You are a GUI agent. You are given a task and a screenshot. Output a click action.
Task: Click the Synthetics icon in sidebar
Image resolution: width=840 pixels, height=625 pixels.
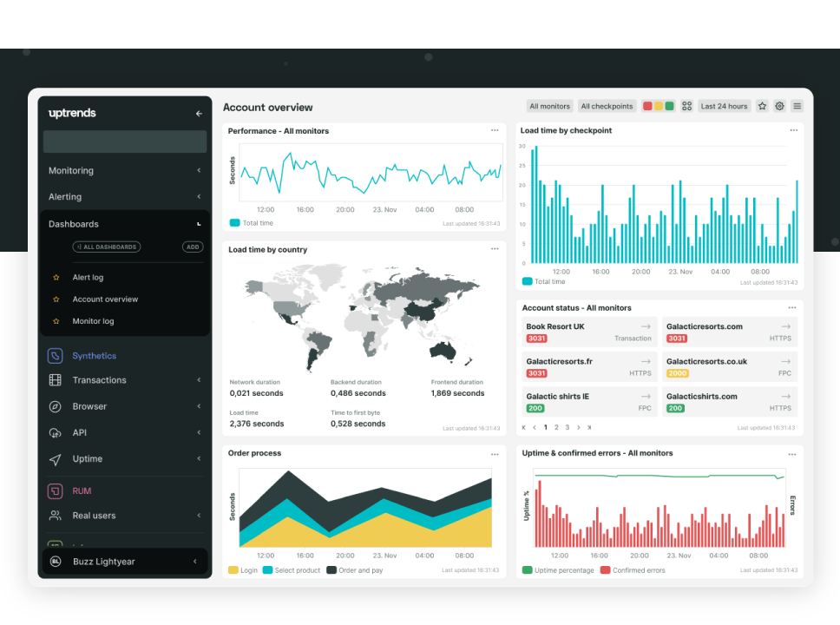point(56,356)
